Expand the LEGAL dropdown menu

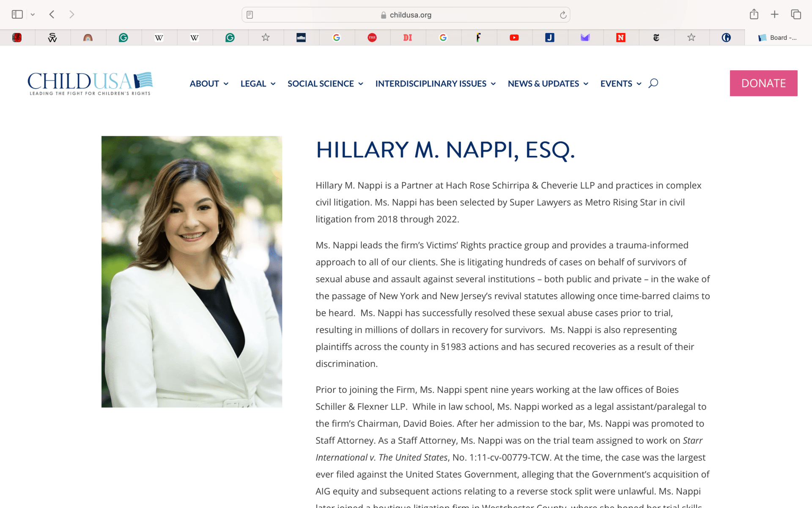pos(258,83)
